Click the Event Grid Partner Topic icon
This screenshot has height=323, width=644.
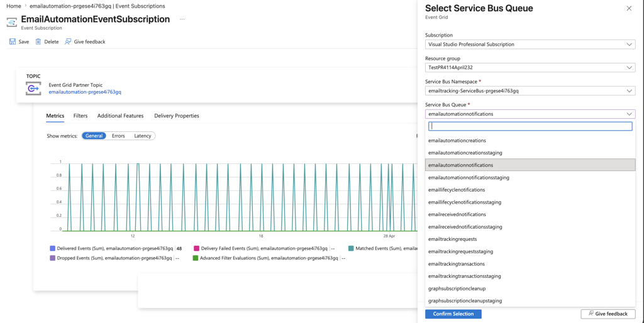33,88
